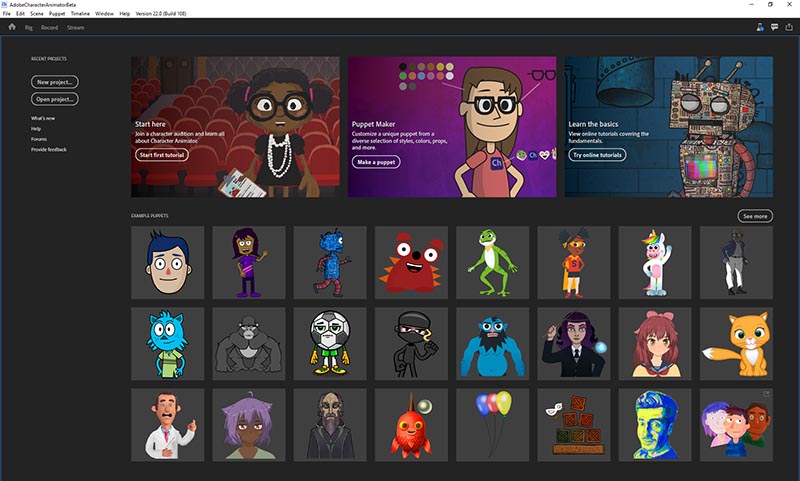Select the soccer ball head puppet

[x=330, y=344]
